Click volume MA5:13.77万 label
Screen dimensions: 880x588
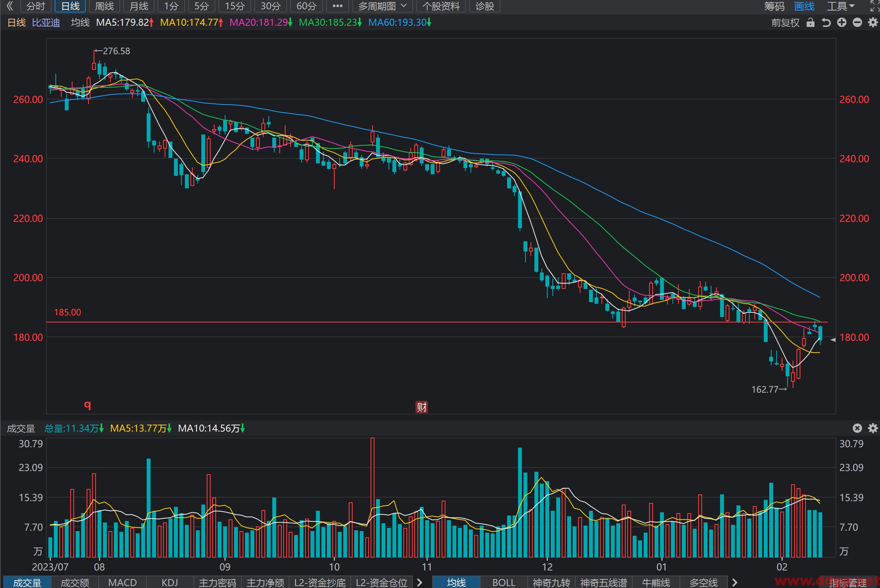tap(141, 429)
